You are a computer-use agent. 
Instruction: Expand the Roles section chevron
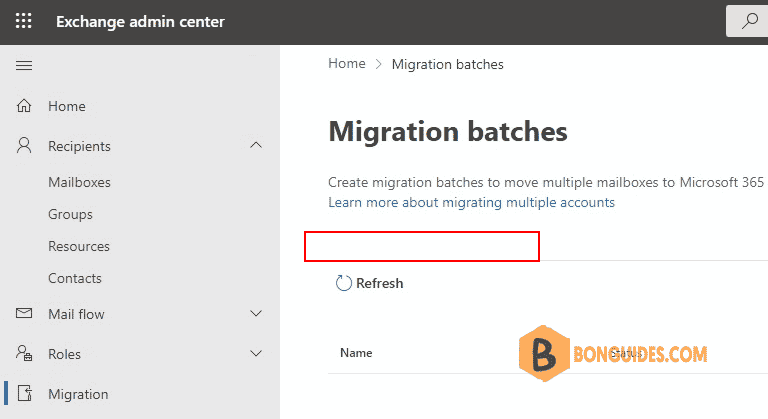(x=256, y=353)
